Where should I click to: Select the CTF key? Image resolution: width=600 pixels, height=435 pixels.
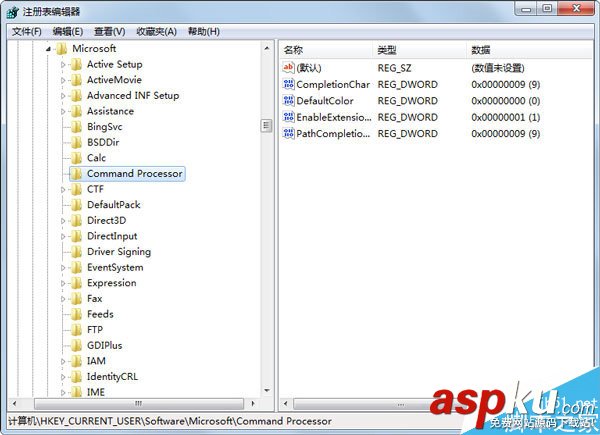click(x=95, y=189)
